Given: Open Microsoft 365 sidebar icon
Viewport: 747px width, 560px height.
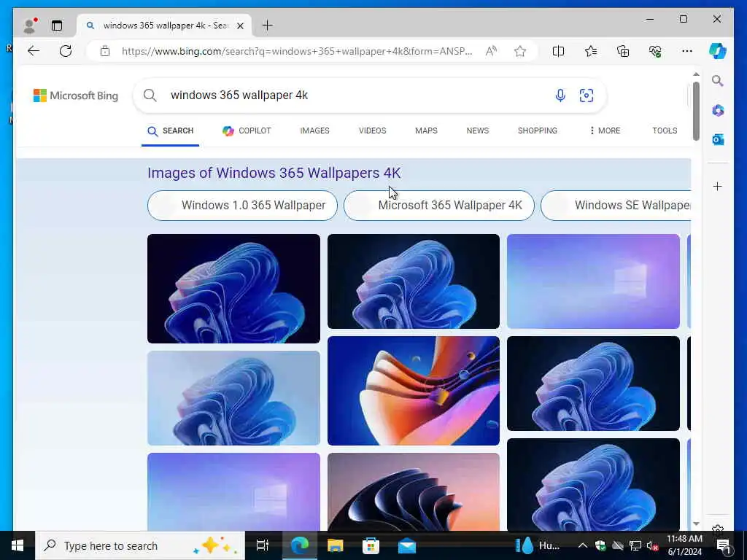Looking at the screenshot, I should point(718,111).
